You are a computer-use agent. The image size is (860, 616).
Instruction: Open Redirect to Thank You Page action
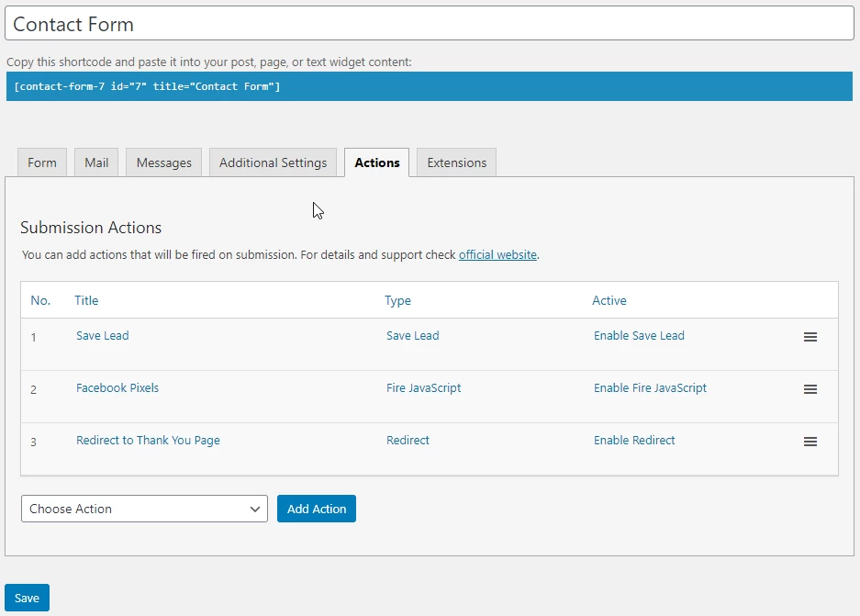point(148,440)
